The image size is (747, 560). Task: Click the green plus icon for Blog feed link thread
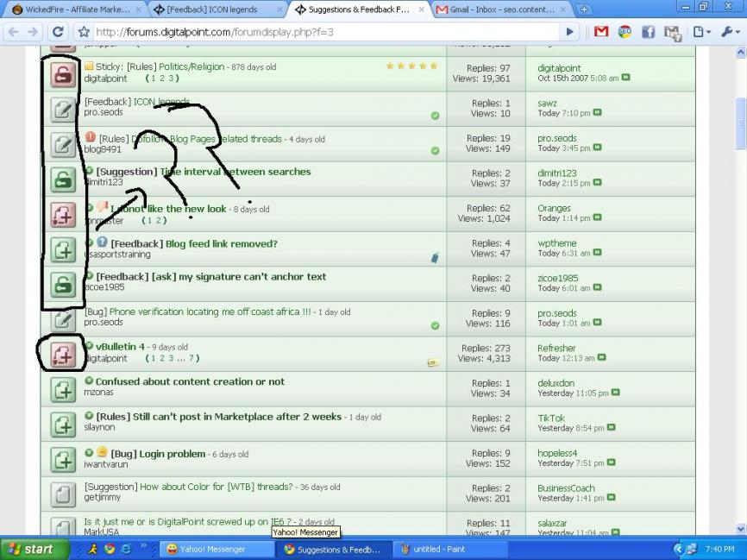pyautogui.click(x=63, y=249)
